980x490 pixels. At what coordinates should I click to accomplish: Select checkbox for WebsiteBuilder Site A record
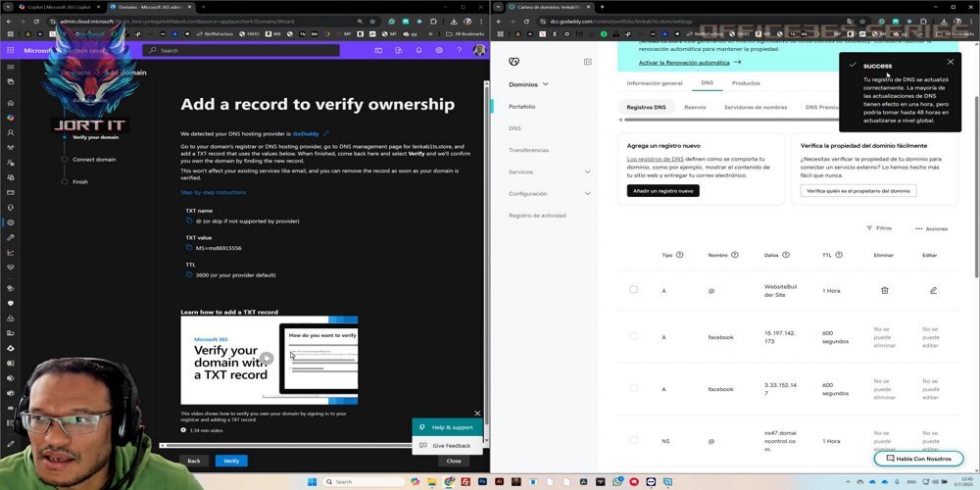pos(633,289)
